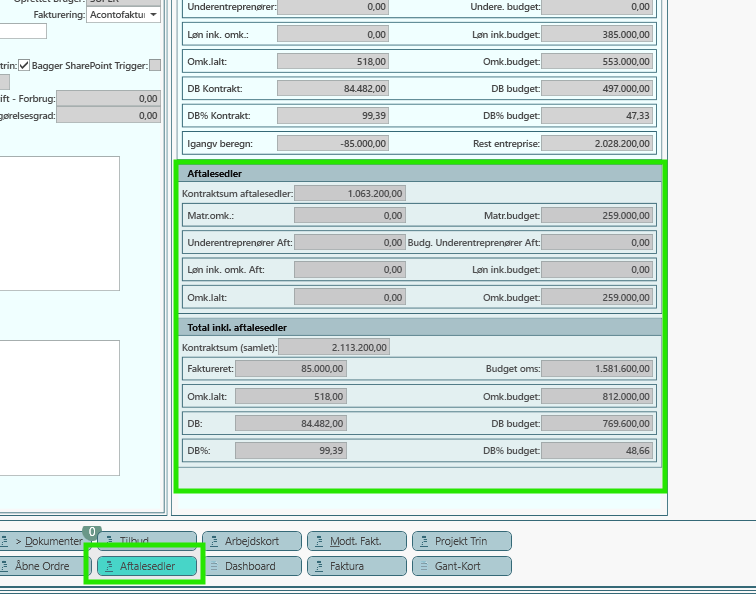Click DB% budget value 48,66

597,450
